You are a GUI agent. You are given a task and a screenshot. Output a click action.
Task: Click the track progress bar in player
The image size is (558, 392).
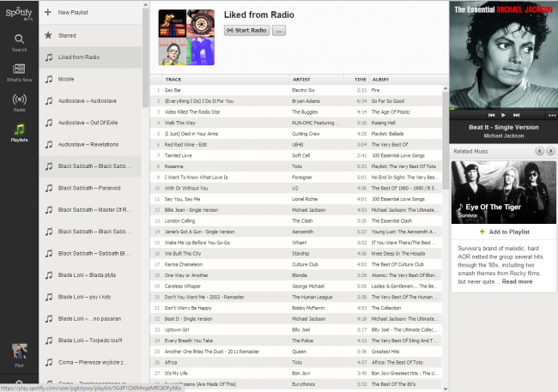504,109
